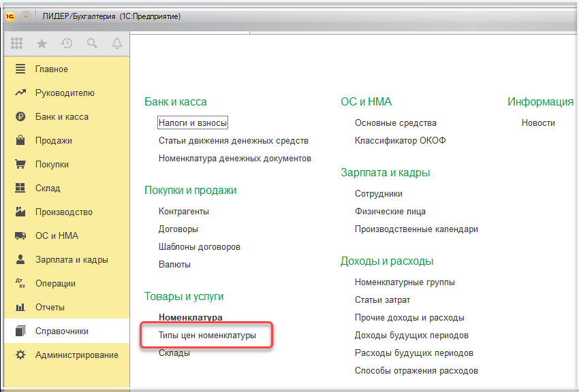Open the Главное section
Image resolution: width=579 pixels, height=392 pixels.
[67, 69]
